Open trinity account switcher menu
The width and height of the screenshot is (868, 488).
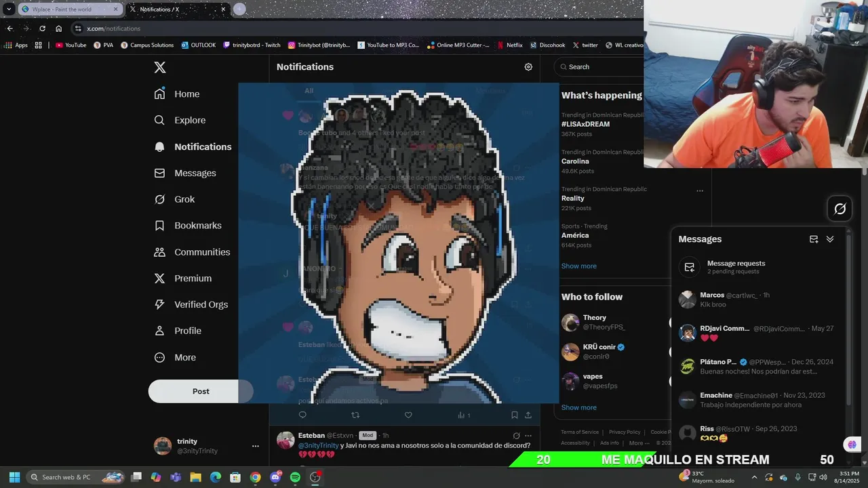[x=207, y=446]
